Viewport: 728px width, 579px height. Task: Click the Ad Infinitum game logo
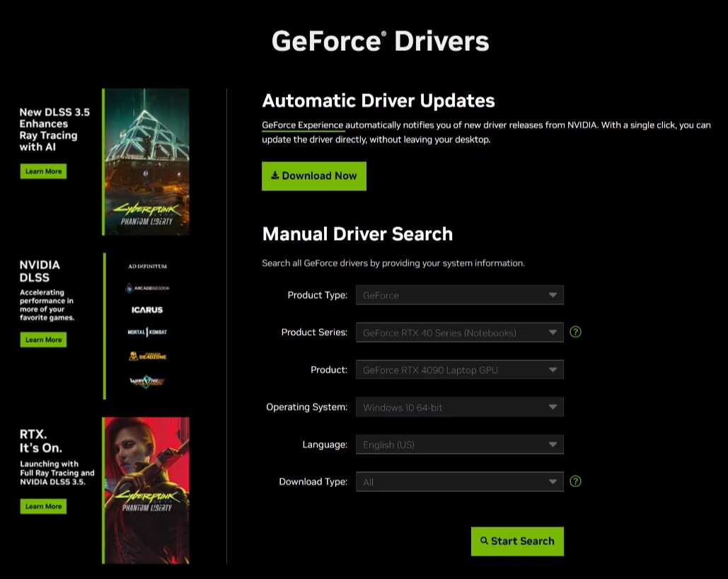point(148,266)
